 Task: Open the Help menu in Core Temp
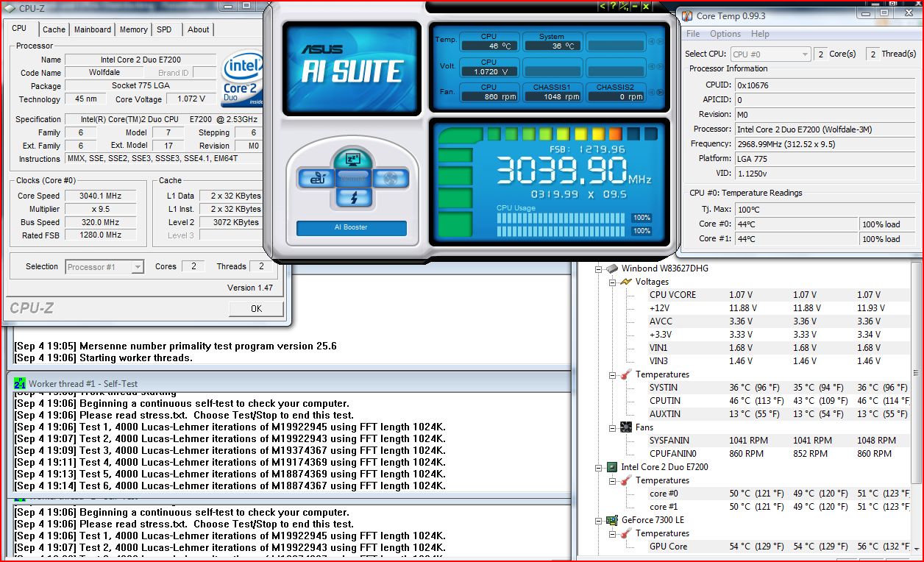pos(760,34)
